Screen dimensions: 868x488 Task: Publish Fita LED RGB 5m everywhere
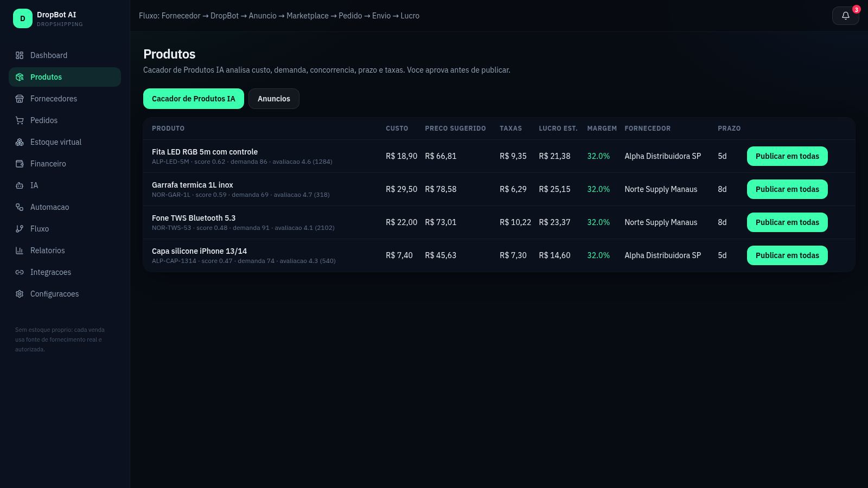coord(787,156)
